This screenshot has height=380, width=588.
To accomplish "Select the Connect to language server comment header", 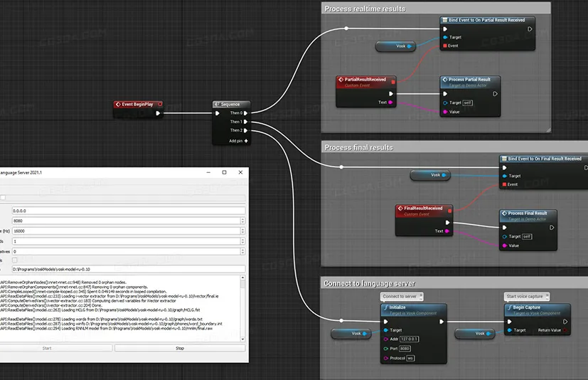I will pos(454,283).
